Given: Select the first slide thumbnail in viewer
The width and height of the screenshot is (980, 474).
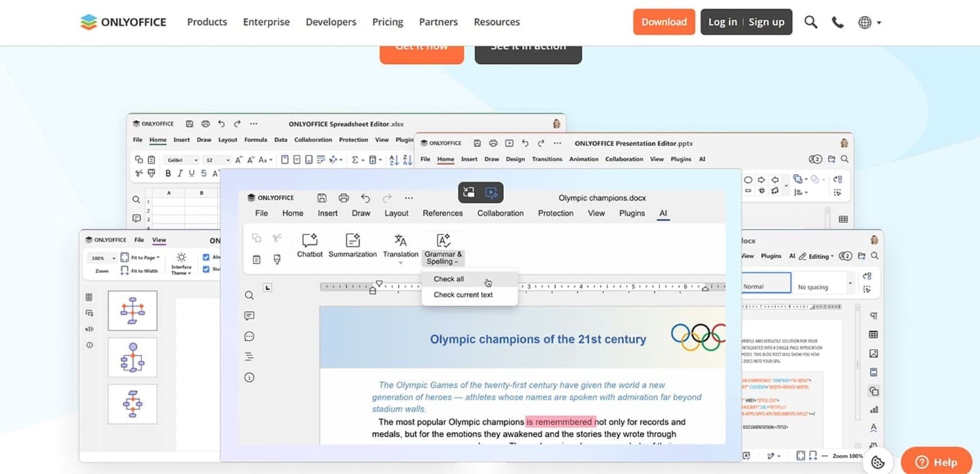Looking at the screenshot, I should (x=132, y=311).
